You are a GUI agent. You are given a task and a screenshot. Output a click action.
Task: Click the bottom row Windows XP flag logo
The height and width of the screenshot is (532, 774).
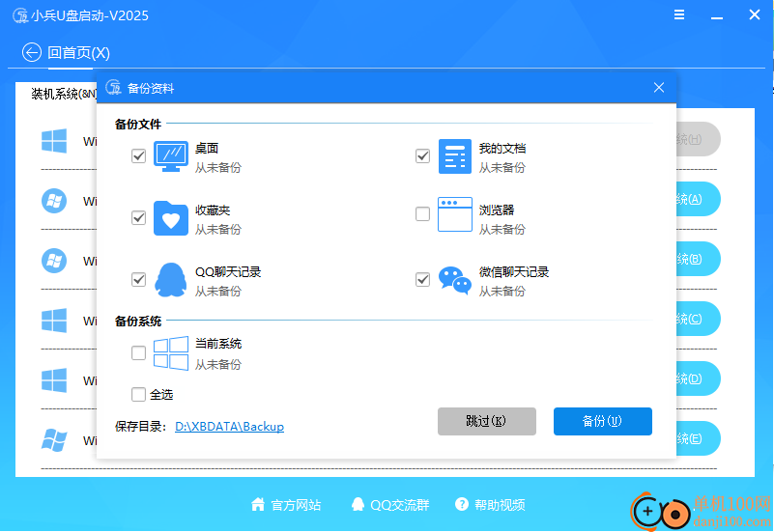(54, 440)
